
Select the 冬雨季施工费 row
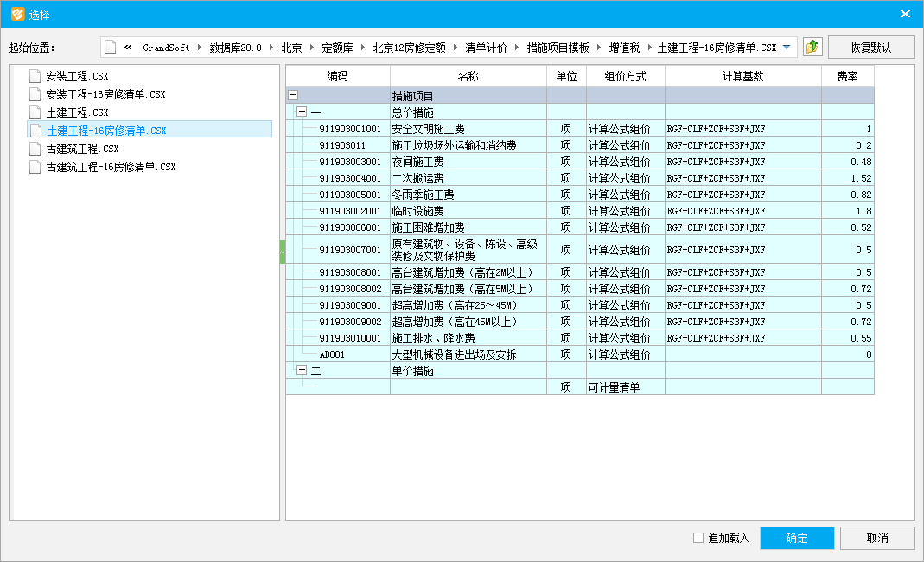pyautogui.click(x=580, y=195)
